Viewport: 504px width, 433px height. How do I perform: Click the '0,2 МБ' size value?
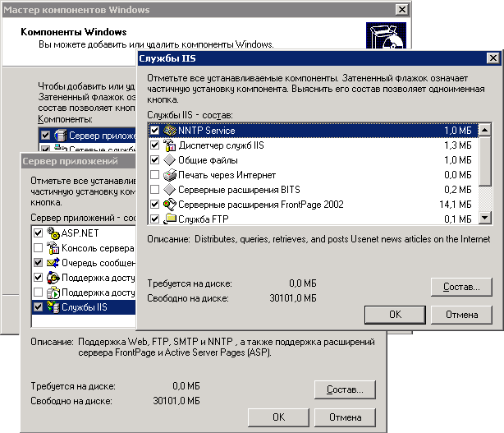458,190
